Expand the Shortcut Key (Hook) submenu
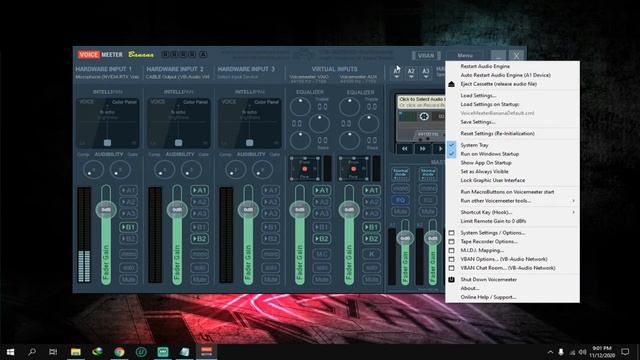 pos(512,212)
